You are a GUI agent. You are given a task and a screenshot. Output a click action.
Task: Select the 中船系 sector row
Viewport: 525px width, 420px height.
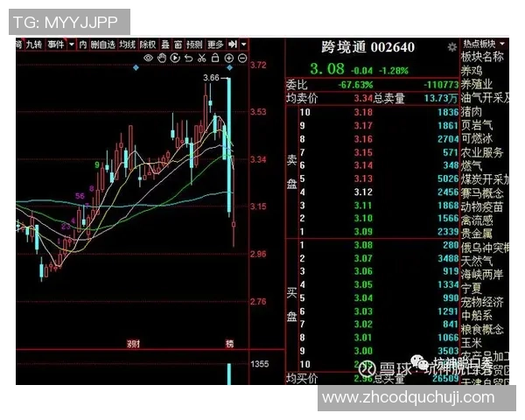tap(477, 316)
